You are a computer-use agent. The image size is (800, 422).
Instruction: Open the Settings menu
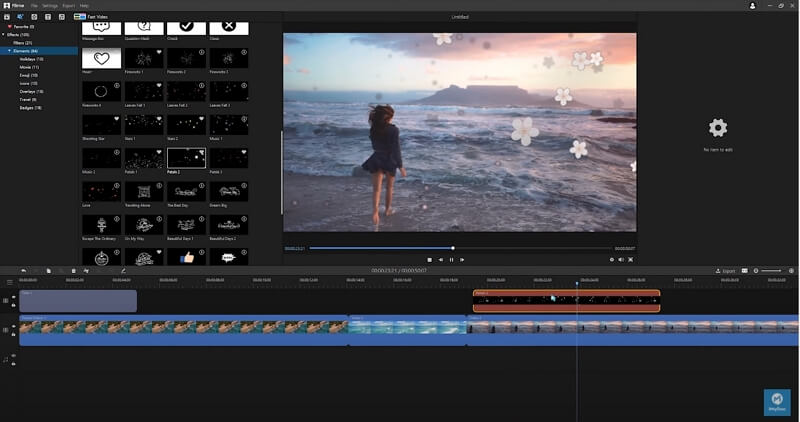[x=49, y=6]
